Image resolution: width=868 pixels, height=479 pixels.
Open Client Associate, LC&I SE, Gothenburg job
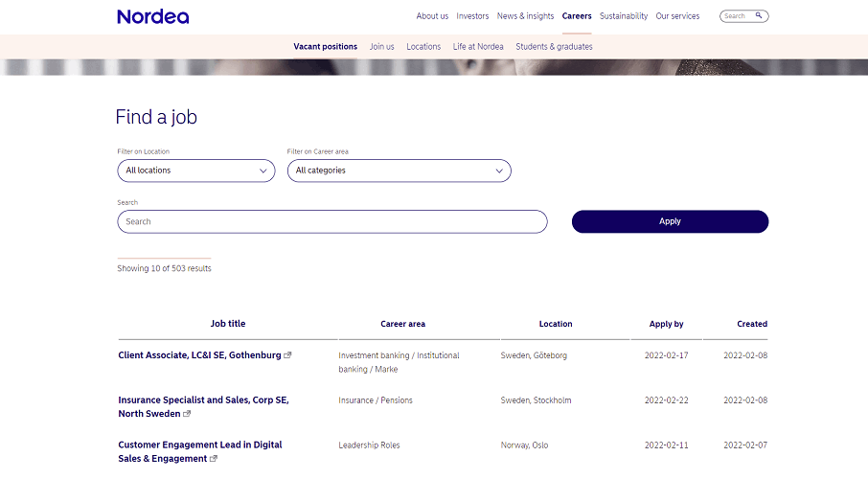tap(200, 355)
